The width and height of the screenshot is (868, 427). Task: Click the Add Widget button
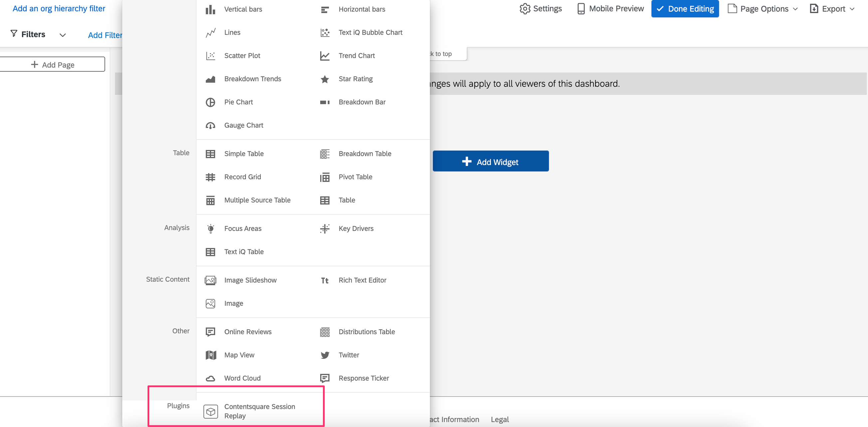tap(490, 161)
